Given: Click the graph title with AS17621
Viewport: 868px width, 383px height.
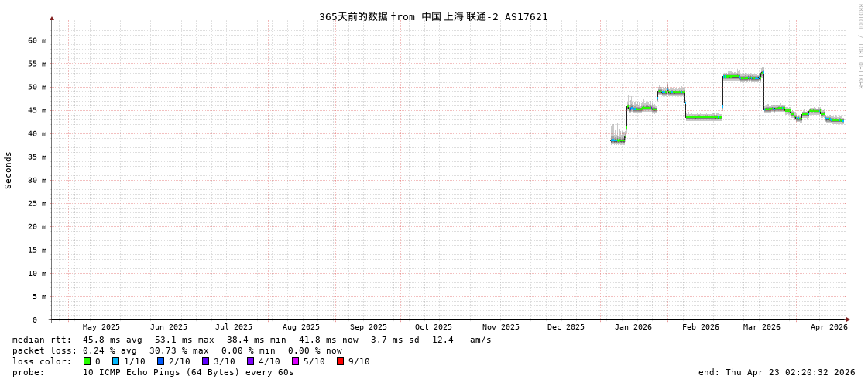Looking at the screenshot, I should point(433,16).
